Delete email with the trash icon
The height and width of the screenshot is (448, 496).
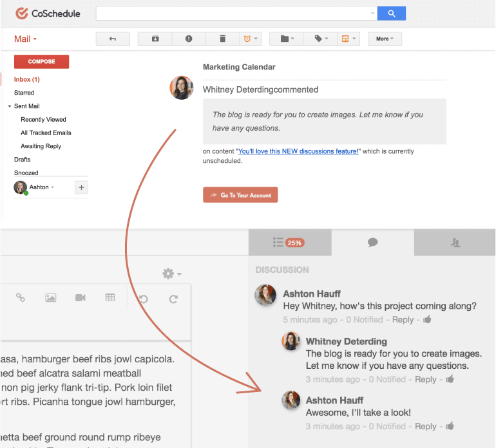click(x=222, y=39)
